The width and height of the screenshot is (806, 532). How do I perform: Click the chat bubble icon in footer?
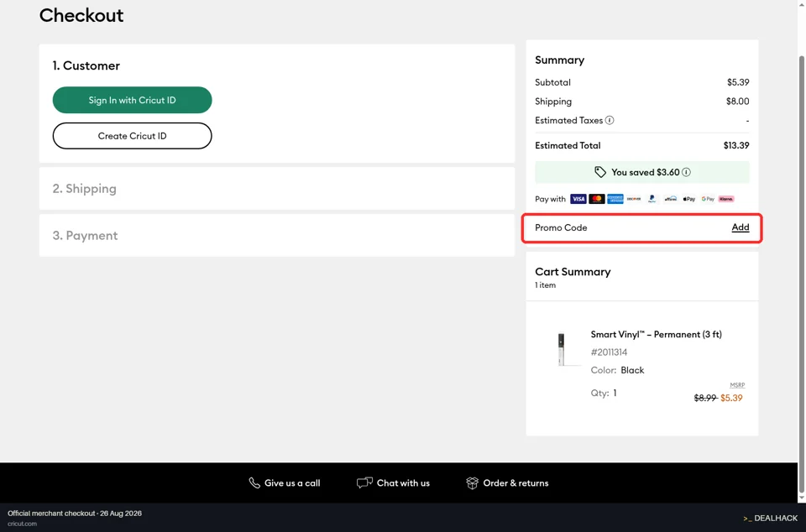364,482
